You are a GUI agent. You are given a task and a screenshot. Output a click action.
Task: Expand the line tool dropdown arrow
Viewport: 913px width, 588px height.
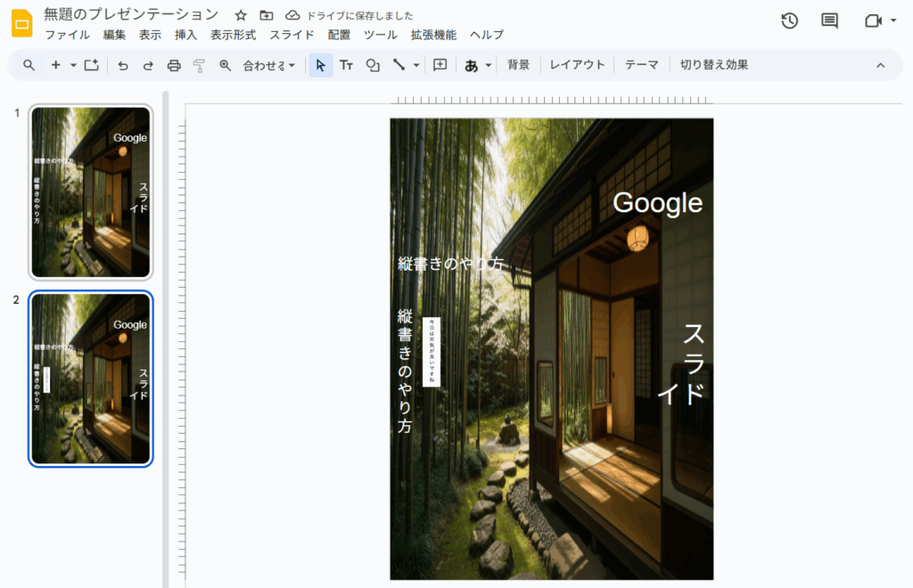coord(416,65)
